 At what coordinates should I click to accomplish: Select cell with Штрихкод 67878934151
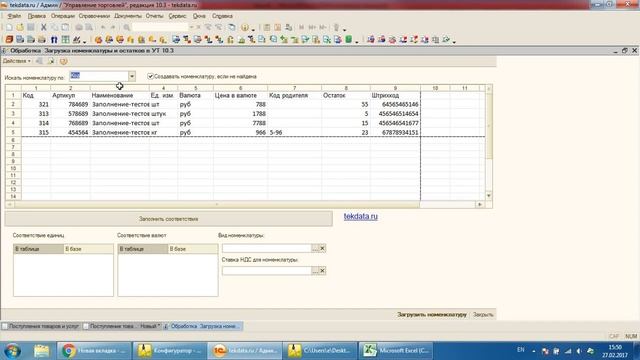[x=395, y=133]
